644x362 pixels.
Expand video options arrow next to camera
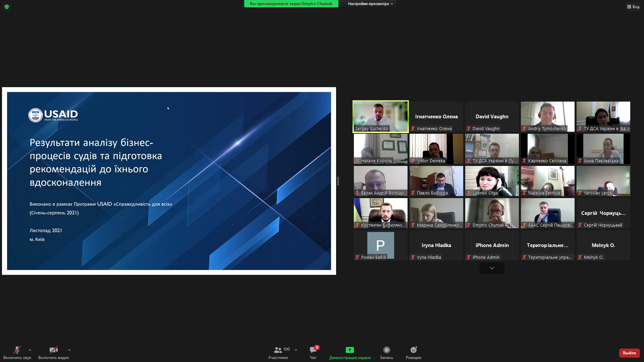69,350
